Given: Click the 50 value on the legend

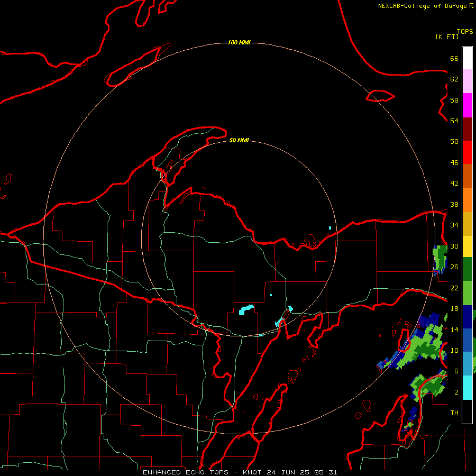Looking at the screenshot, I should (454, 142).
